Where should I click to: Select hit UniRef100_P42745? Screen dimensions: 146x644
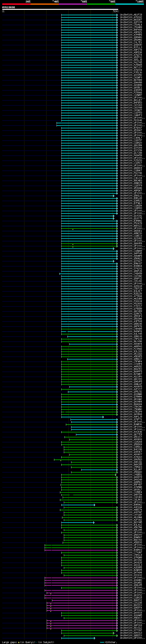click(131, 63)
